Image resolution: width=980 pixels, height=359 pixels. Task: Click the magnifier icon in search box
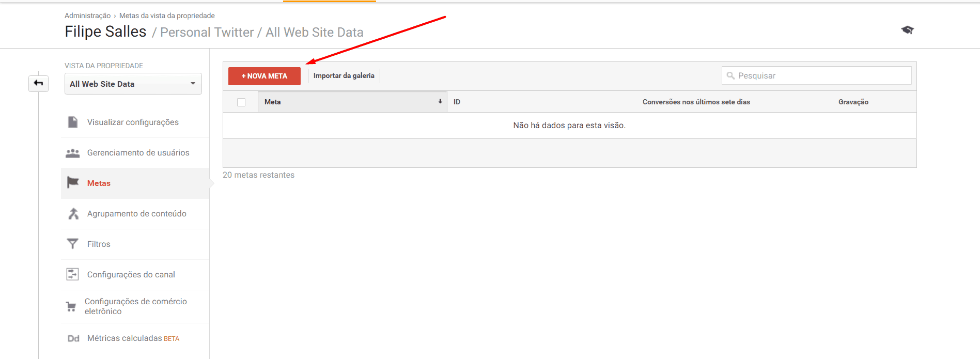pyautogui.click(x=730, y=75)
